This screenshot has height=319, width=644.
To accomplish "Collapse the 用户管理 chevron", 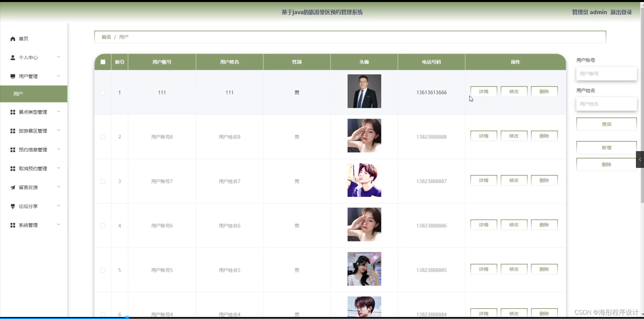I will coord(59,76).
